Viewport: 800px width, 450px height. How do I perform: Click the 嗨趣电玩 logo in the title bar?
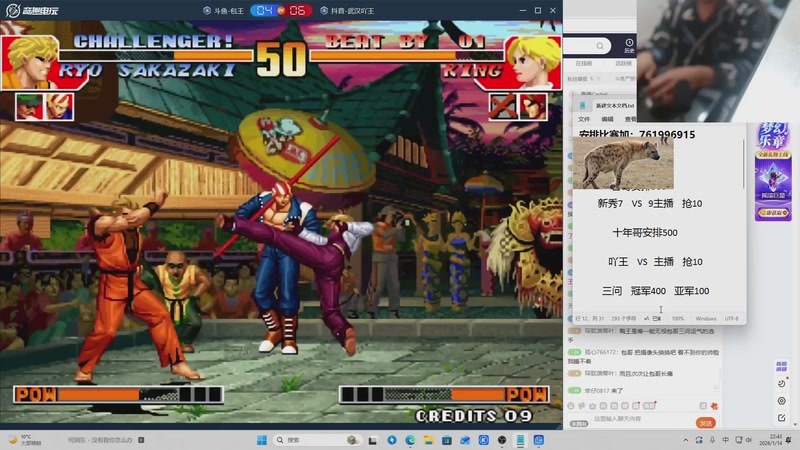(32, 10)
